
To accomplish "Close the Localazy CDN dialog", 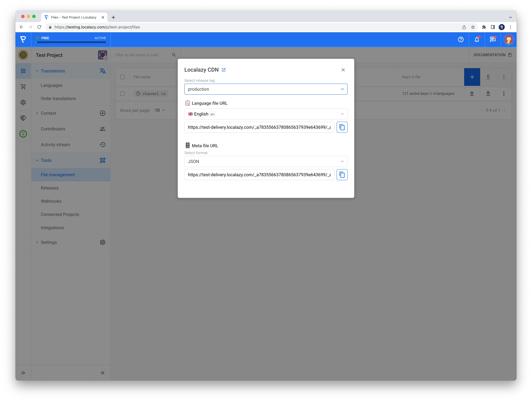I will pos(343,70).
